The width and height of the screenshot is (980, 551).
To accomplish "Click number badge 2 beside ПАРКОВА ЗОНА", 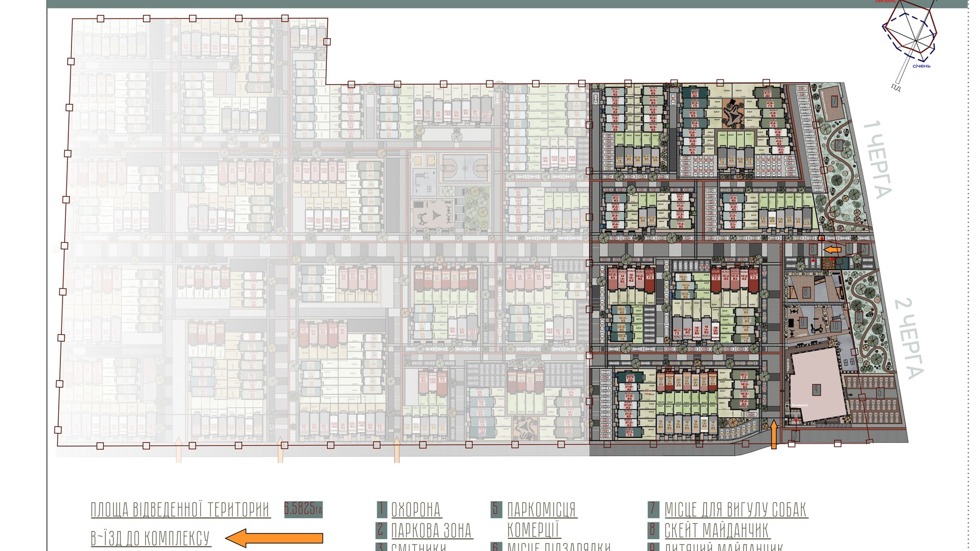I will click(381, 530).
